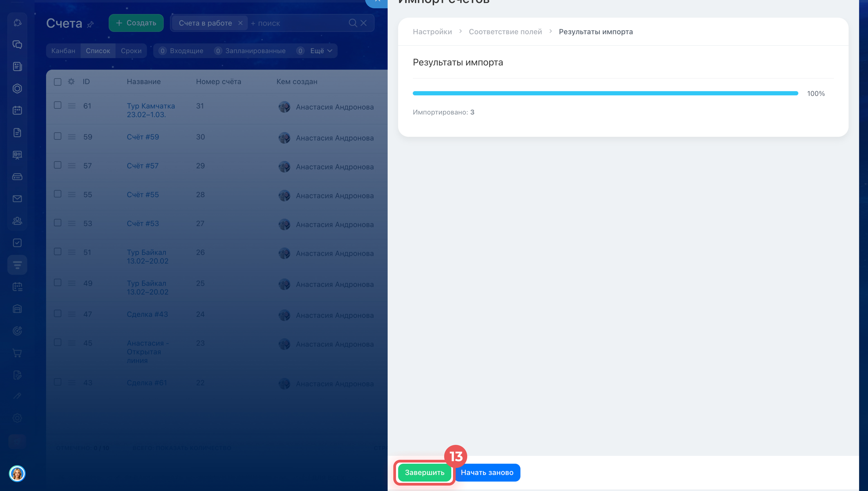
Task: Click the import progress bar
Action: (605, 93)
